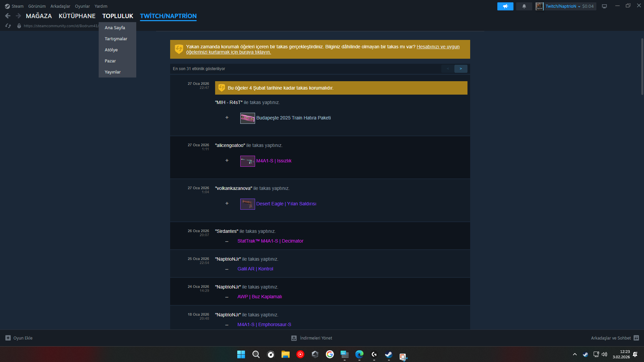Open the Görünüm menu
Viewport: 644px width, 362px height.
click(x=37, y=6)
